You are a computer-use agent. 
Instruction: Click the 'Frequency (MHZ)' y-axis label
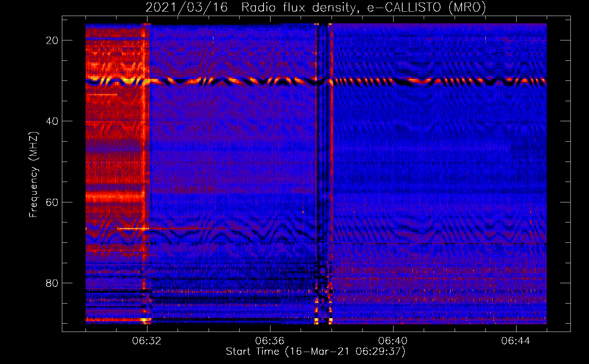(x=33, y=174)
